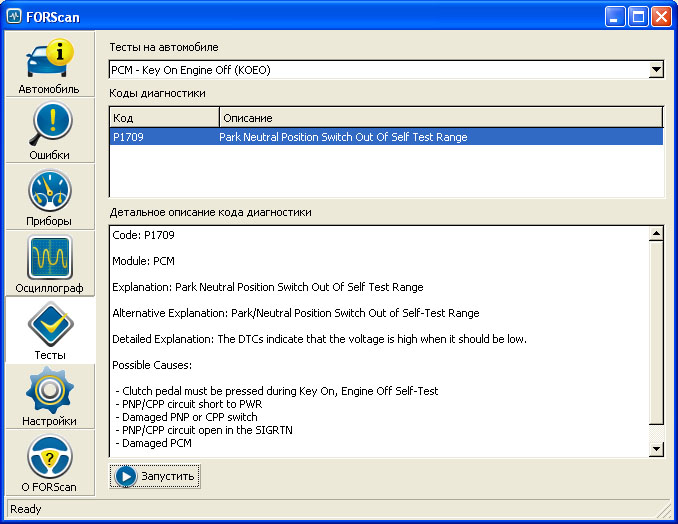Expand the KOEO test selection dropdown arrow

click(x=656, y=70)
